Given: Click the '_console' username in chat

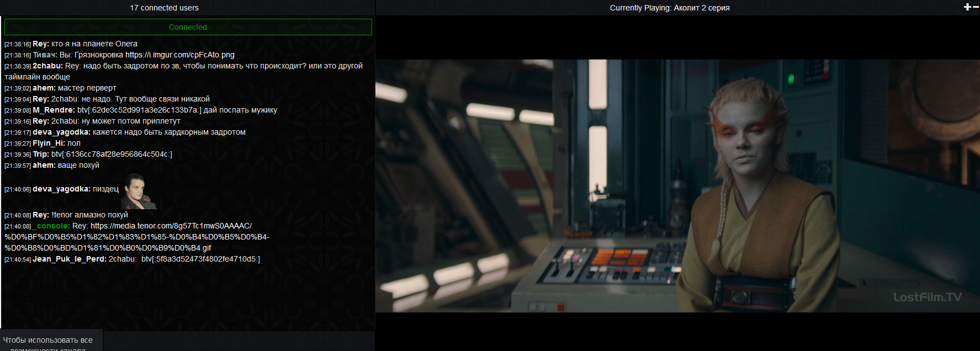Looking at the screenshot, I should pos(51,226).
